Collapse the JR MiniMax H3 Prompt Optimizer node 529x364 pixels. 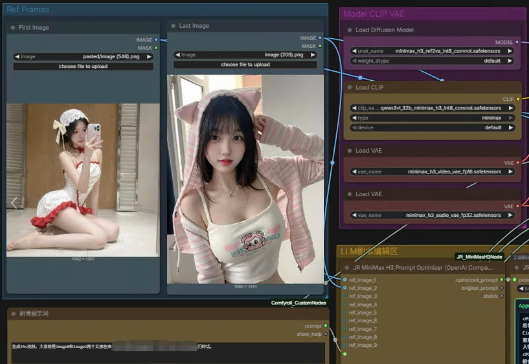coord(346,268)
